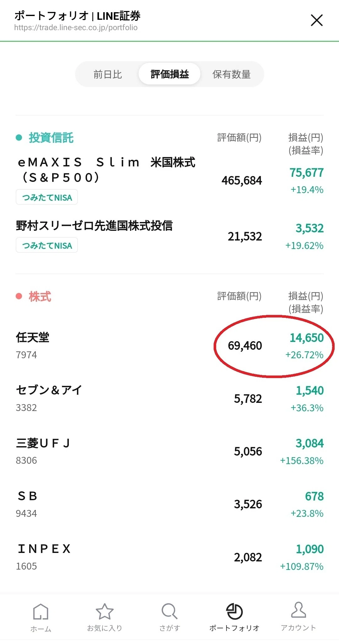Image resolution: width=339 pixels, height=644 pixels.
Task: Open 野村スリーゼロ先進国株式投信 fund details
Action: click(170, 236)
